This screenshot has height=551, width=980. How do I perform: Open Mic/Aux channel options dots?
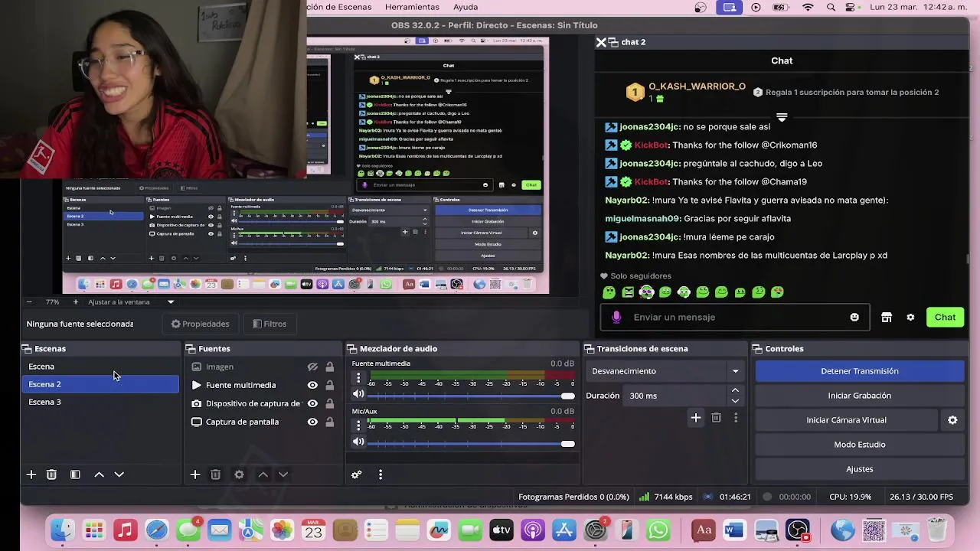[358, 425]
